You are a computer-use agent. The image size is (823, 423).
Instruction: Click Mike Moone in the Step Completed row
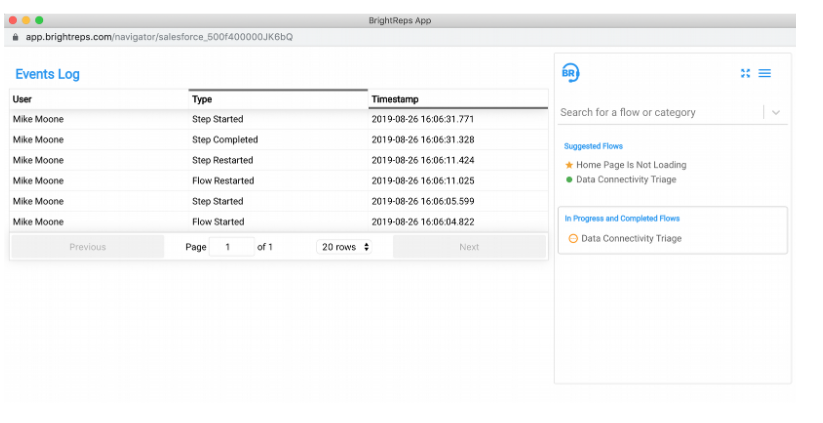coord(38,140)
